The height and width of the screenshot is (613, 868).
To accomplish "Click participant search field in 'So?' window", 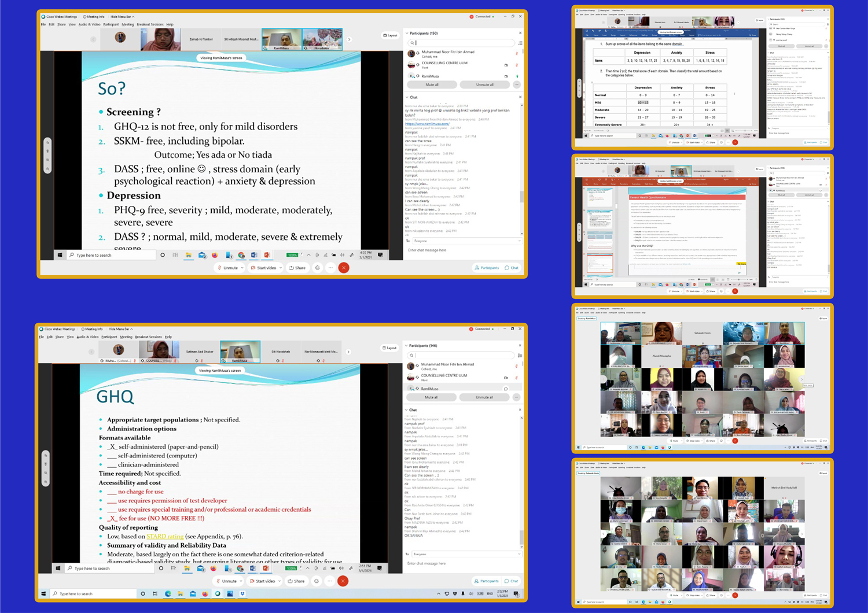I will (461, 43).
